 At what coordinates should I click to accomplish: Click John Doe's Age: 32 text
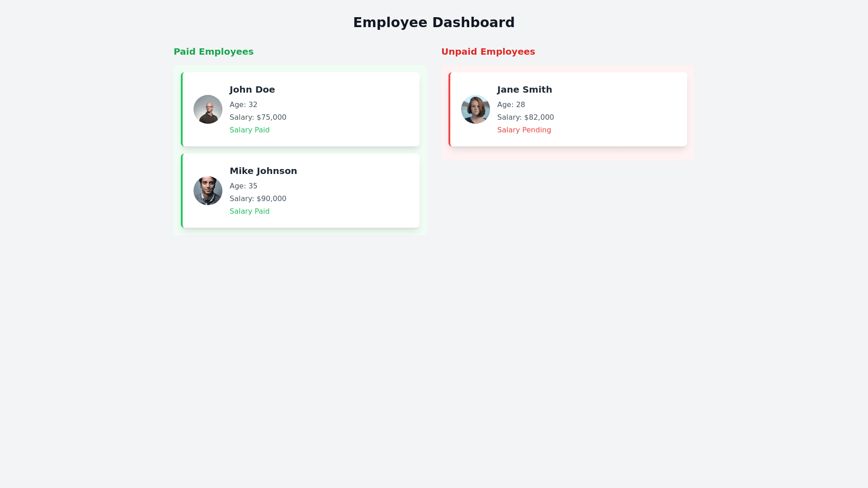243,105
